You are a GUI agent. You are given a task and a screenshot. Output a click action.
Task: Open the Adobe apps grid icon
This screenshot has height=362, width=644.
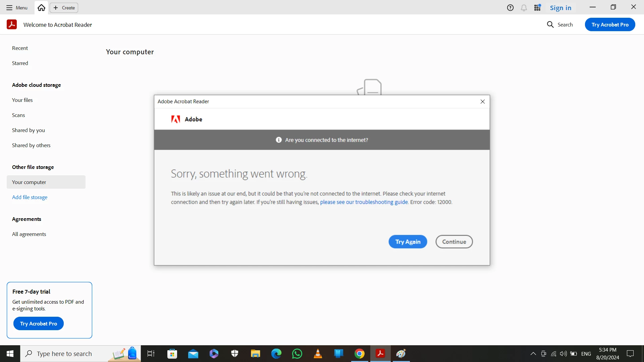(x=537, y=8)
